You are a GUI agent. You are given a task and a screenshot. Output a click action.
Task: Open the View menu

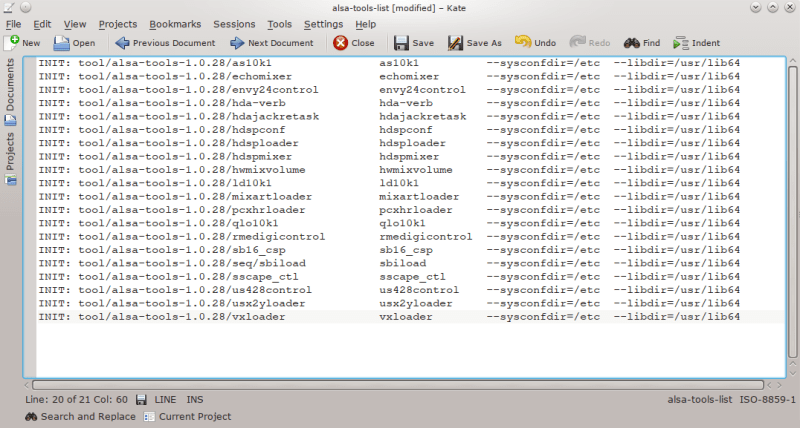pos(75,24)
